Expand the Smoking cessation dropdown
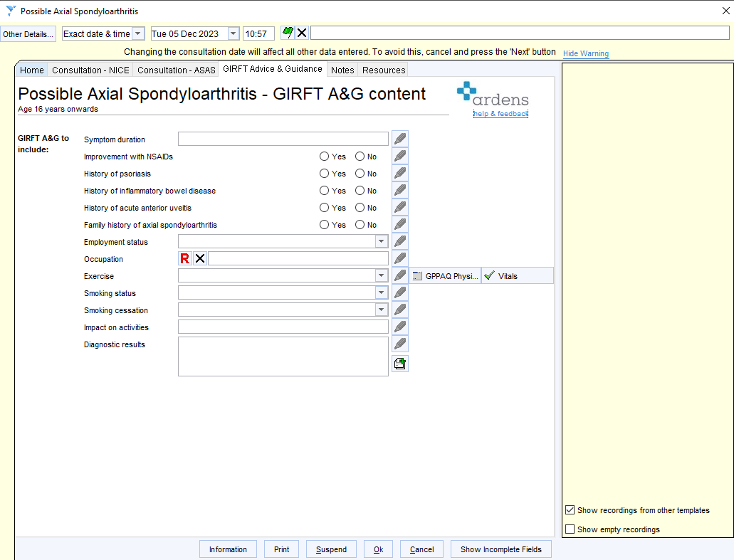734x560 pixels. point(382,310)
